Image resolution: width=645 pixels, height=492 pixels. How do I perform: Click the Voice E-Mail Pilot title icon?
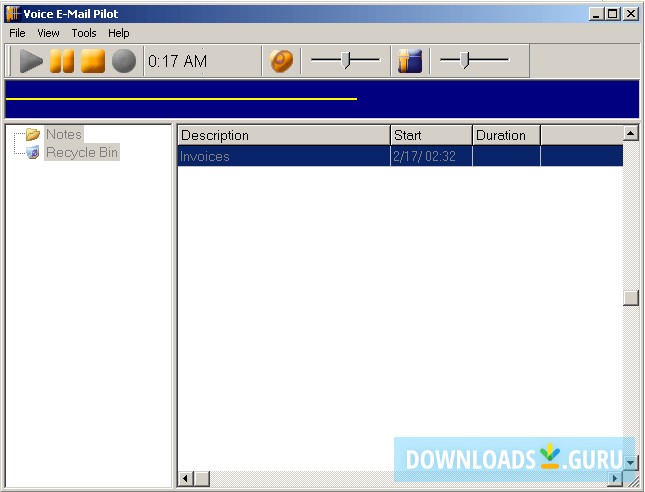pyautogui.click(x=13, y=14)
